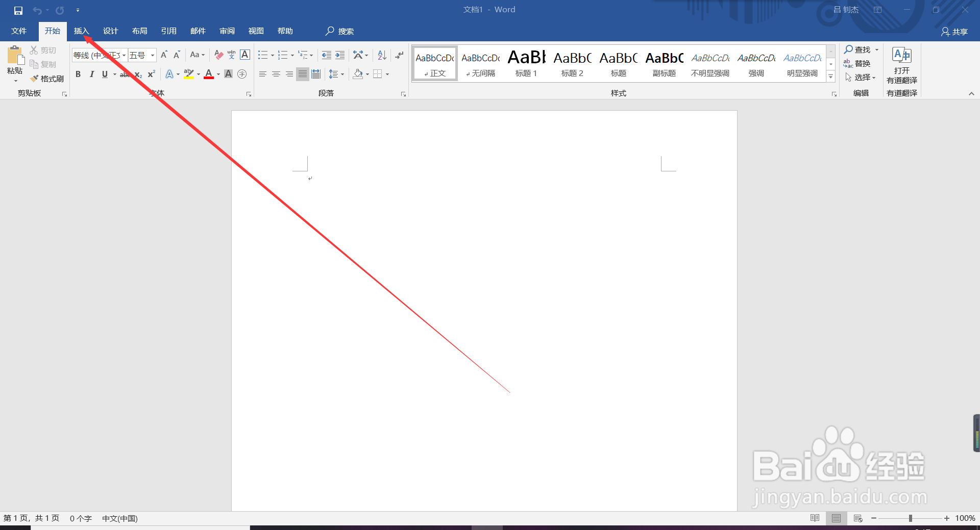The width and height of the screenshot is (980, 530).
Task: Click the Redo/Repeat icon
Action: pyautogui.click(x=60, y=10)
